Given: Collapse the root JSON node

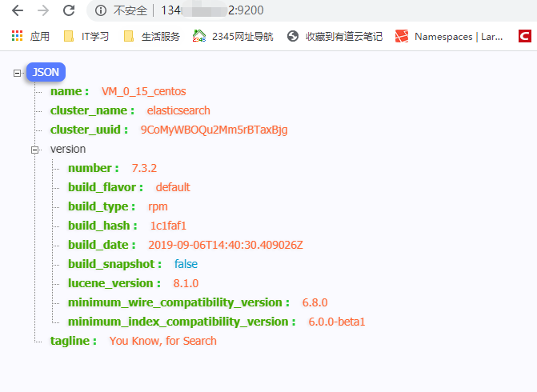Looking at the screenshot, I should point(17,73).
